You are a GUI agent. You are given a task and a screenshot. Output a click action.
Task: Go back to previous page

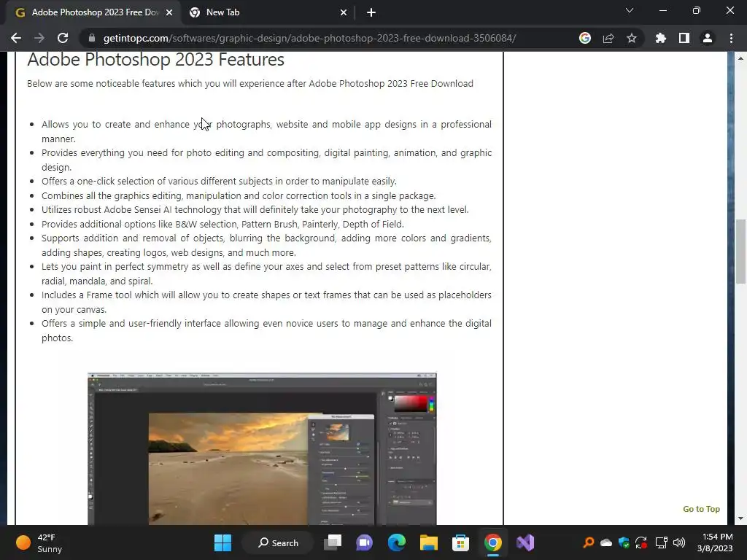click(x=16, y=38)
